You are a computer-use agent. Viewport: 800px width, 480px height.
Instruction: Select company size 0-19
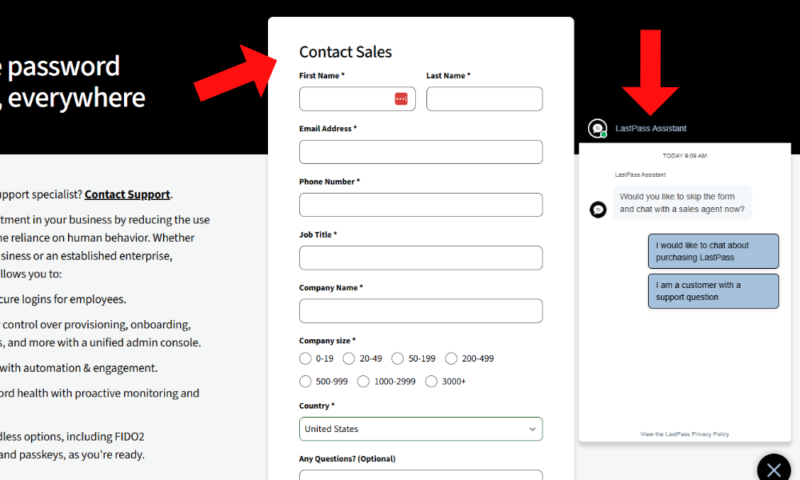(305, 359)
